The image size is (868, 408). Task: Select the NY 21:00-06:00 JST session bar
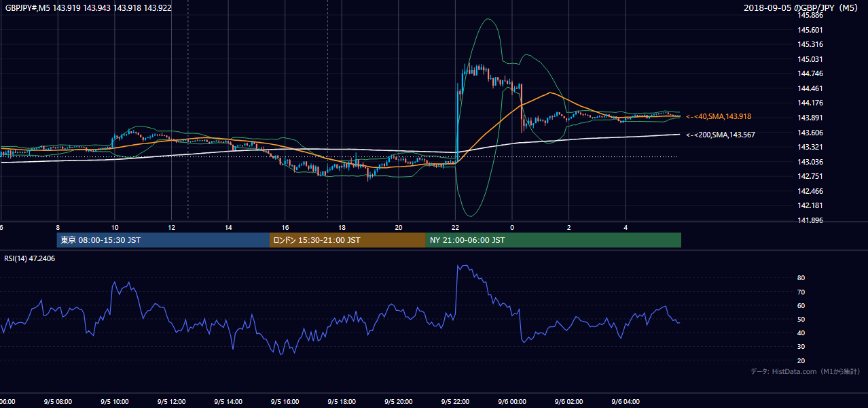(554, 240)
